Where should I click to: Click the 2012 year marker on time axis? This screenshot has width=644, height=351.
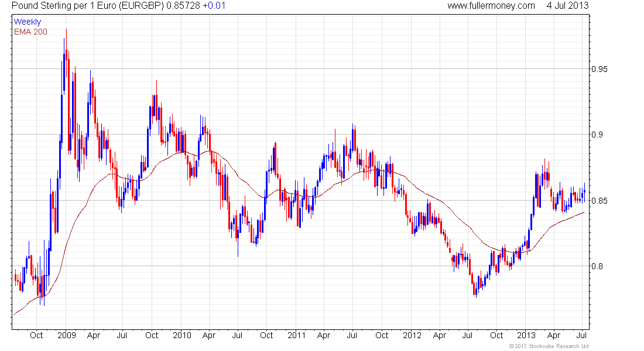click(x=412, y=335)
